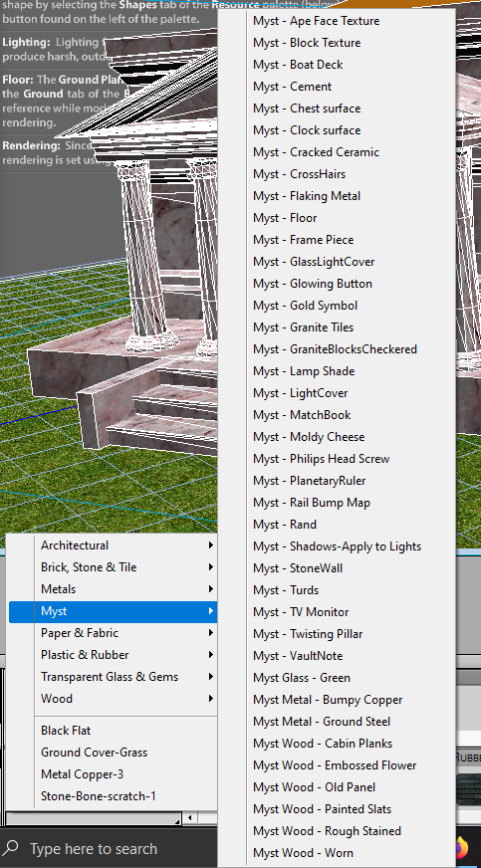The width and height of the screenshot is (481, 868).
Task: Select Myst - PlanetaryRuler
Action: 337,481
